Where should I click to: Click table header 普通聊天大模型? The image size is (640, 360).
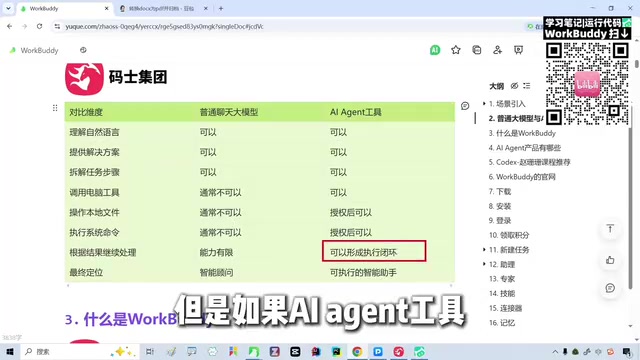point(229,112)
